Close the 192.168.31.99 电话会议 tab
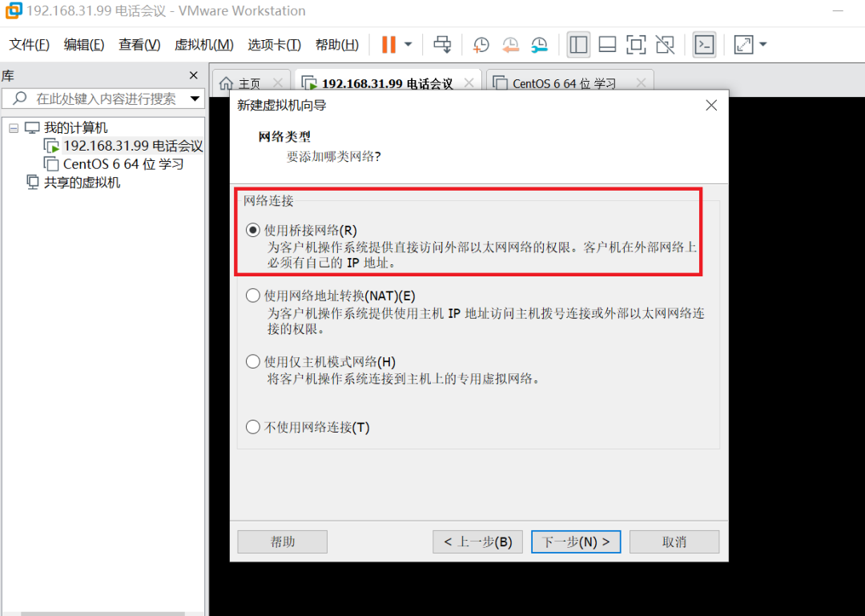The image size is (865, 616). [469, 83]
